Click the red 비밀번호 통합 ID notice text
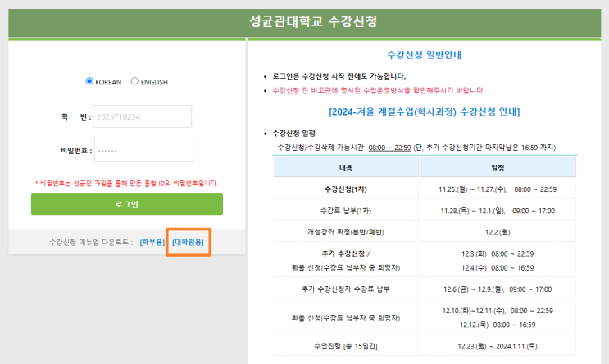Screen dimensions: 609x364 pos(126,183)
